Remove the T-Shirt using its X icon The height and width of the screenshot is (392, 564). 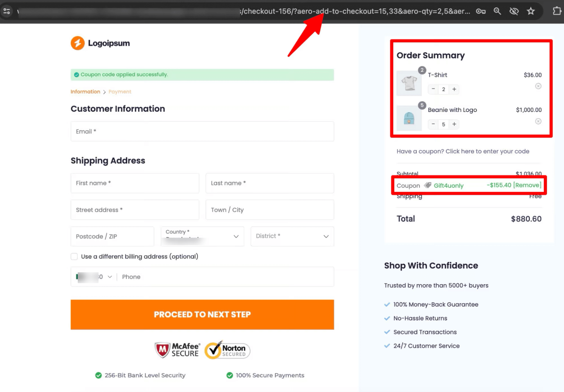pos(538,86)
